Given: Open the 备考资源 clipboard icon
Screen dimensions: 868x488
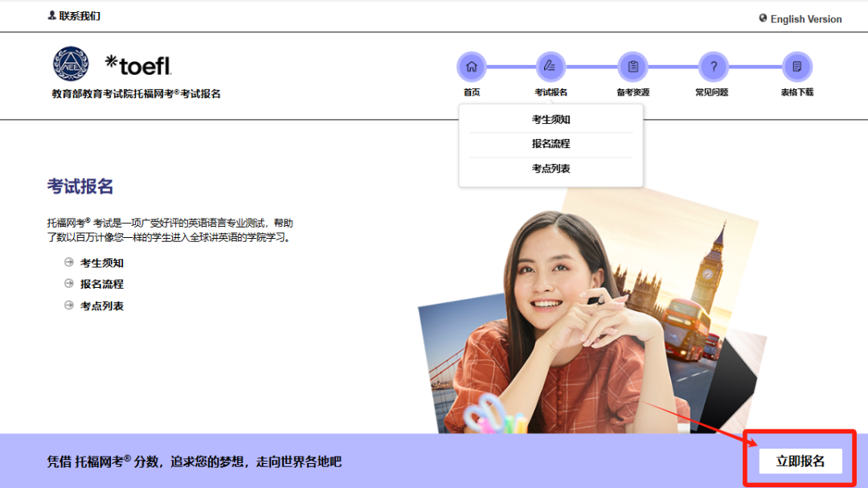Looking at the screenshot, I should tap(633, 67).
